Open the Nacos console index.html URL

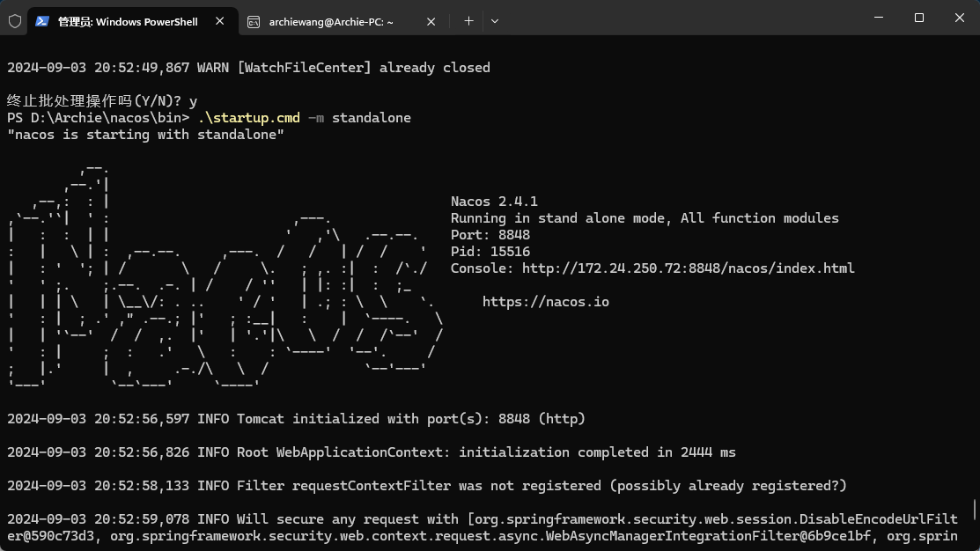pos(688,268)
